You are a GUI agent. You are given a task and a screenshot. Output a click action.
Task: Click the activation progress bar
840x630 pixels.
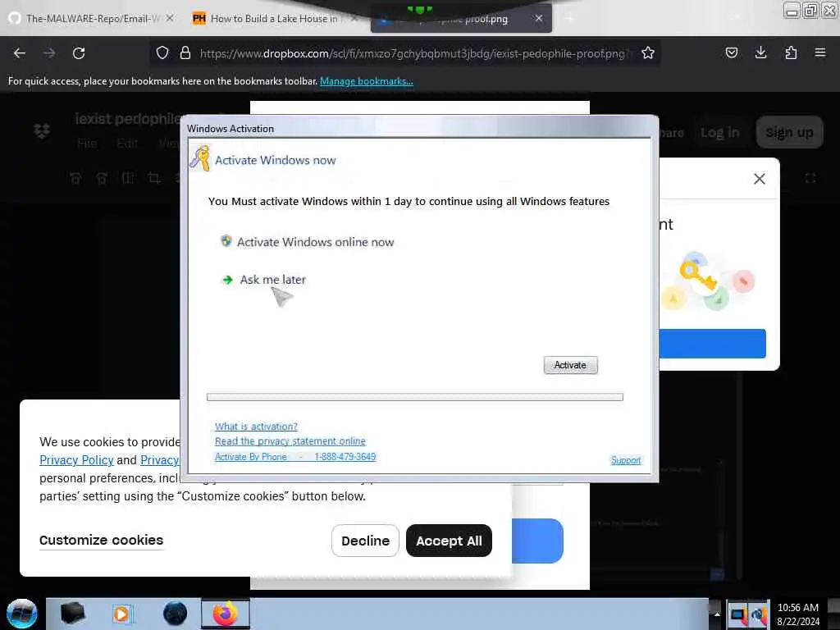415,397
